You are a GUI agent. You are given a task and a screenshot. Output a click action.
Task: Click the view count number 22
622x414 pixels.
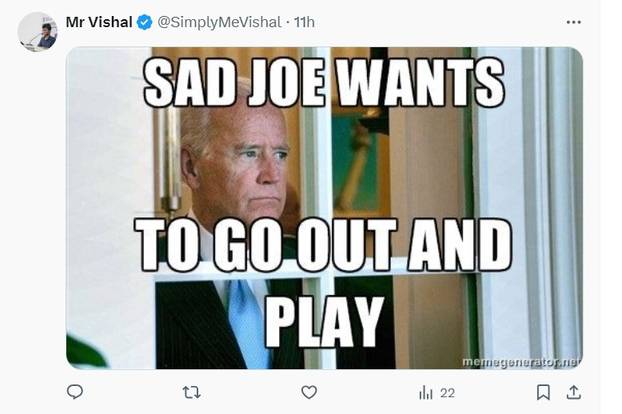[447, 393]
